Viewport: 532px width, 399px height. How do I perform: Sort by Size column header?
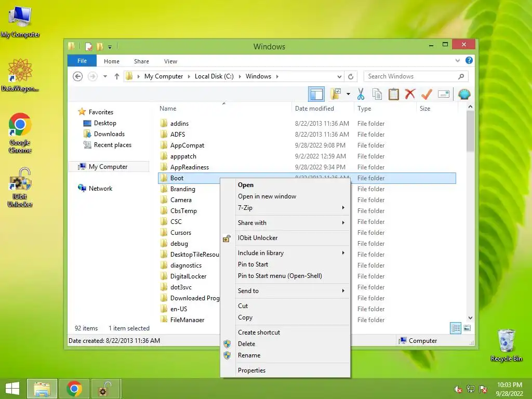pos(437,109)
